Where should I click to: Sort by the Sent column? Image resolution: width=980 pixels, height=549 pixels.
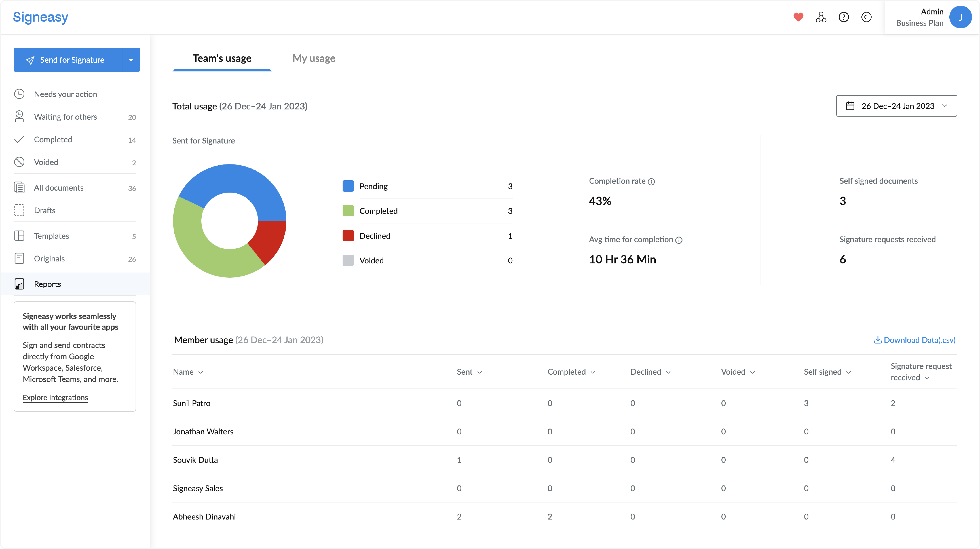[469, 372]
